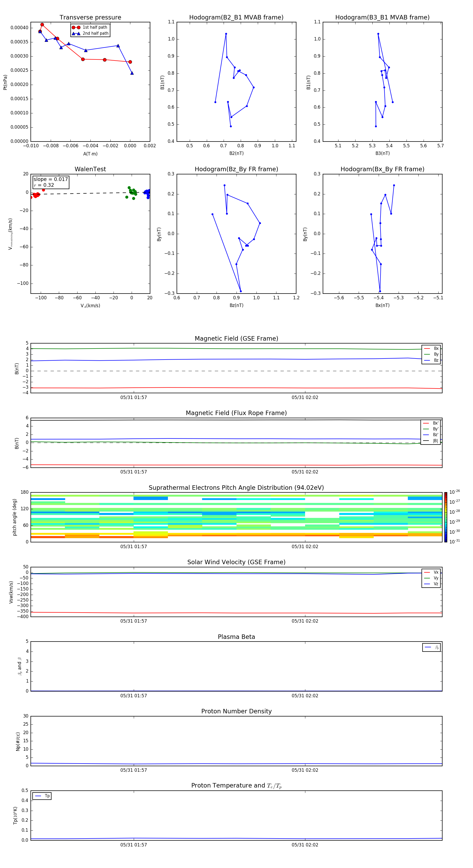The height and width of the screenshot is (868, 473).
Task: Click the 'Solar Wind Velocity (GSE Frame)' title
Action: point(236,562)
